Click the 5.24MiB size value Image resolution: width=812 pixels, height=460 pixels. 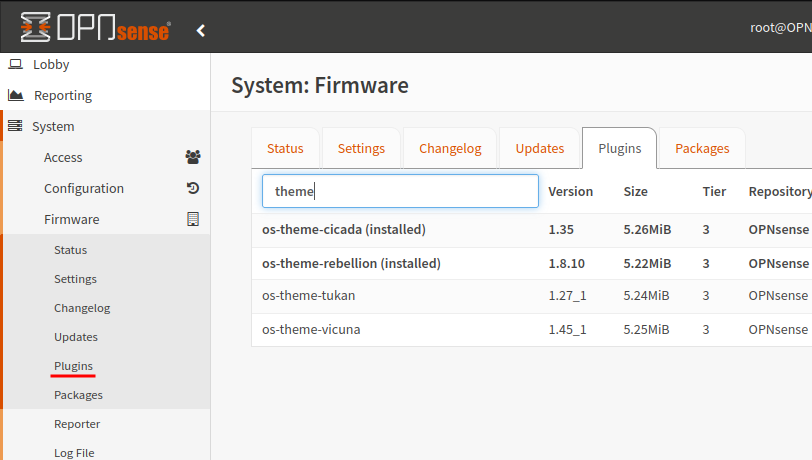(646, 295)
